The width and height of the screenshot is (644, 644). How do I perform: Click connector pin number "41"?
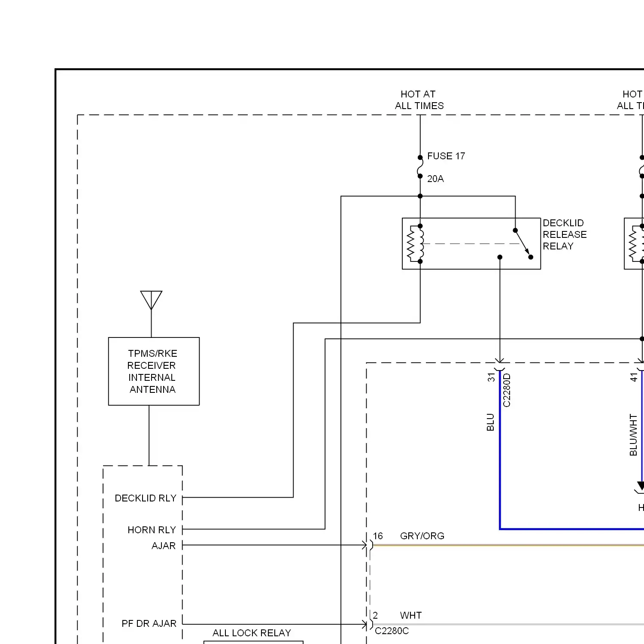(634, 377)
